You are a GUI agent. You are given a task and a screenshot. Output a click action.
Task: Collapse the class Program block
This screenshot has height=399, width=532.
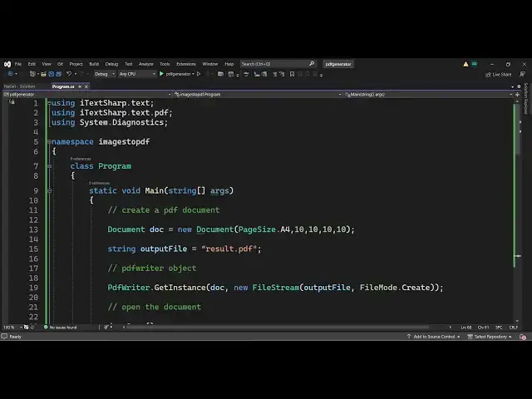[x=50, y=166]
